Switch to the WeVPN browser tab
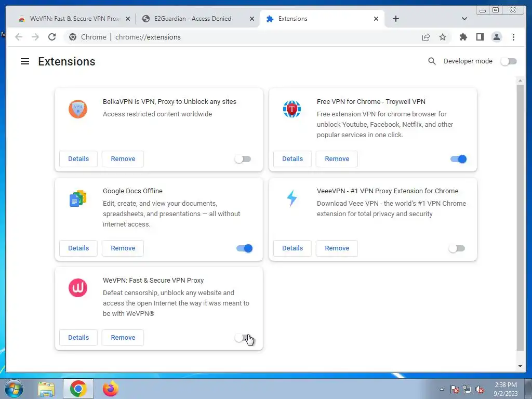Screen dimensions: 532x399 (74, 19)
